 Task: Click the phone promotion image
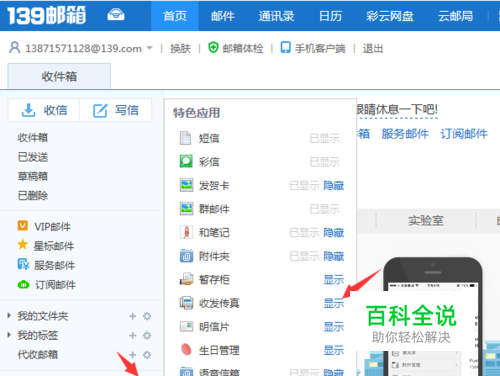(x=433, y=317)
